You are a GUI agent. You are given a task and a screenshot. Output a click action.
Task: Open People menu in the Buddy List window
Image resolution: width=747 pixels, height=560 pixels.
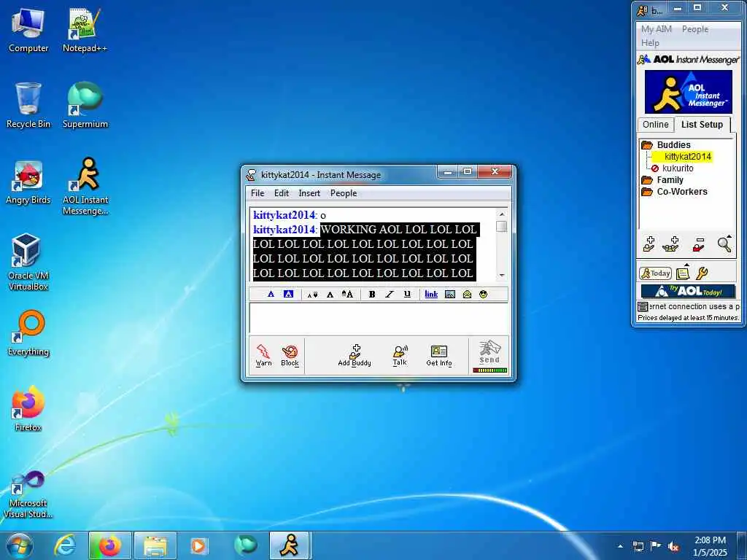click(695, 29)
